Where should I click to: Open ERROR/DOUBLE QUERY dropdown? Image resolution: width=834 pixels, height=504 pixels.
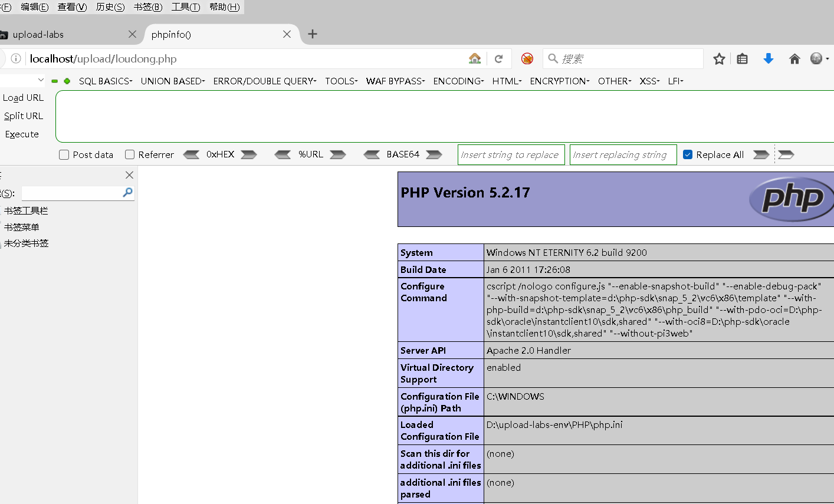coord(265,81)
